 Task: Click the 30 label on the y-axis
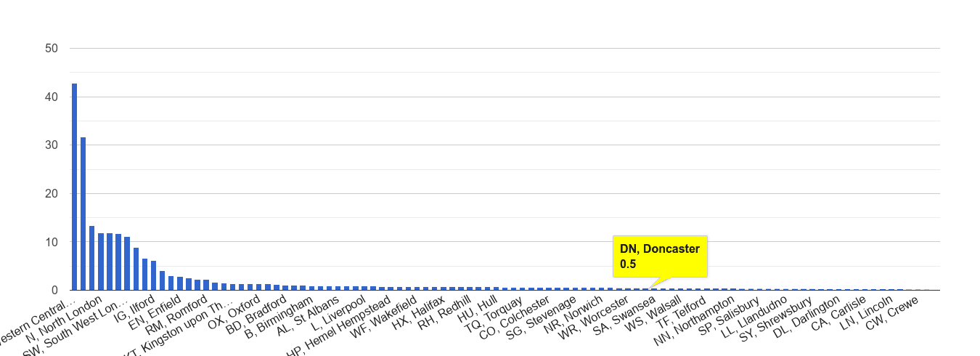pyautogui.click(x=52, y=145)
